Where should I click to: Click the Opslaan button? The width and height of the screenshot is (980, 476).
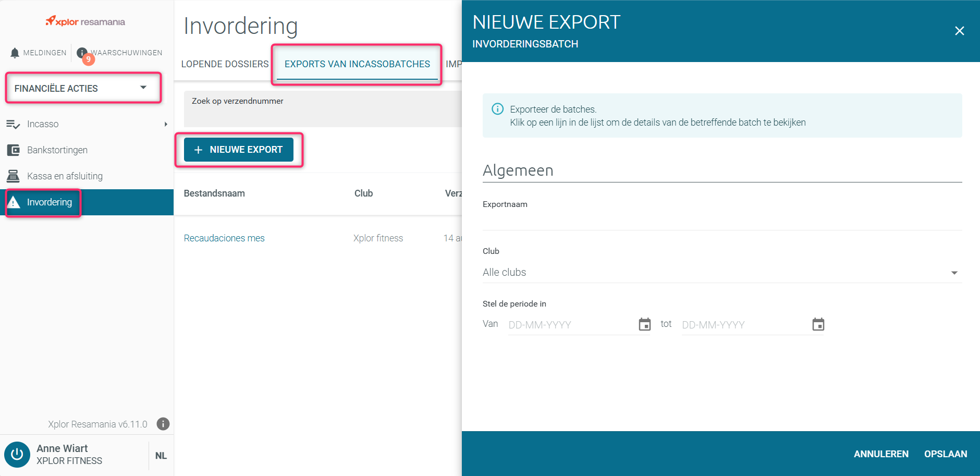pos(946,454)
